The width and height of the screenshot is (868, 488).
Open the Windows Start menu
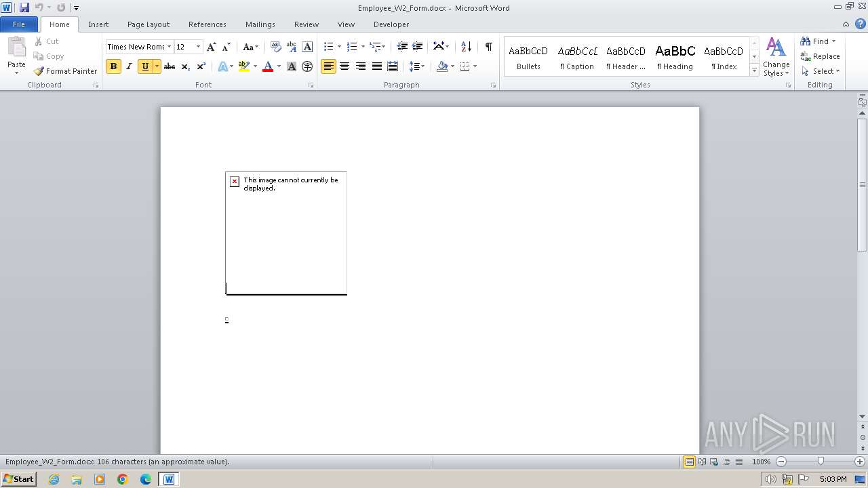[18, 479]
